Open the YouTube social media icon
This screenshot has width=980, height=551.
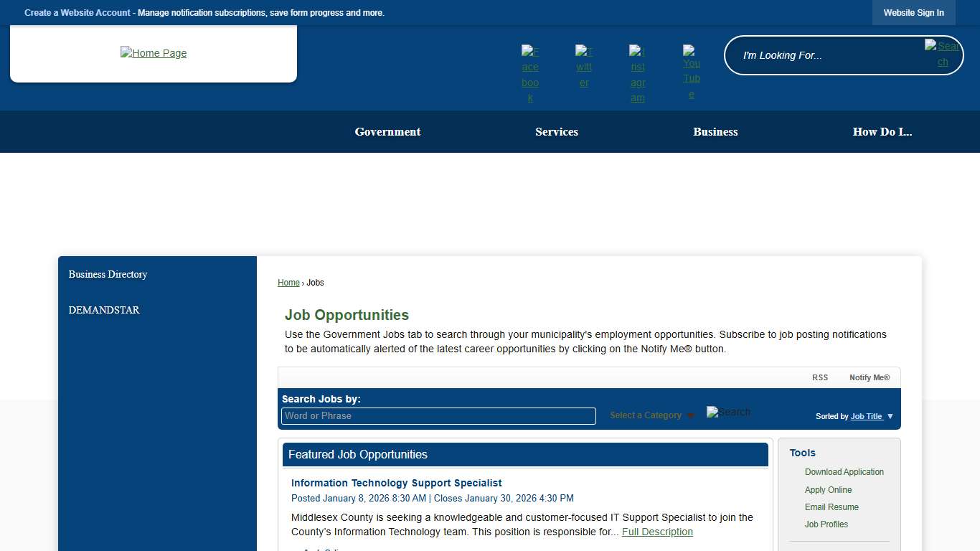691,71
